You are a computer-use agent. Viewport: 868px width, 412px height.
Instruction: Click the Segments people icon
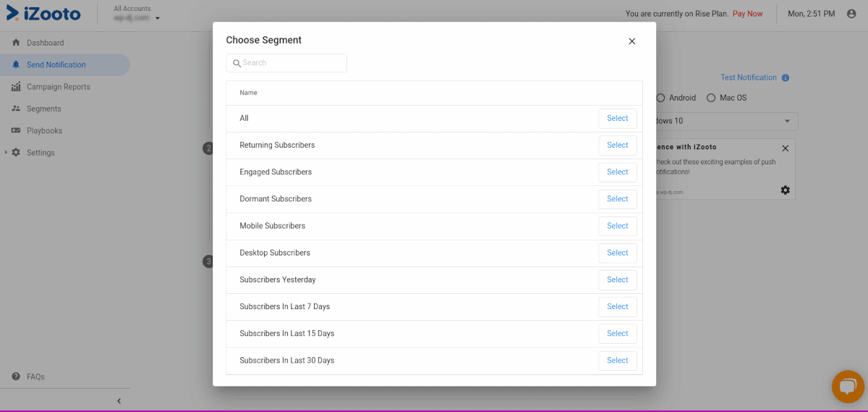tap(16, 109)
